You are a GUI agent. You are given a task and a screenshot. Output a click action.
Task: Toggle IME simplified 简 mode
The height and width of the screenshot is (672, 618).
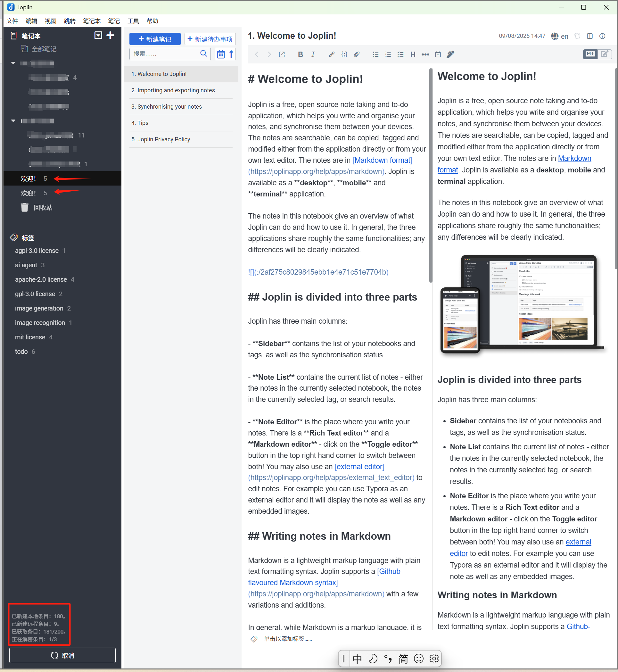403,659
